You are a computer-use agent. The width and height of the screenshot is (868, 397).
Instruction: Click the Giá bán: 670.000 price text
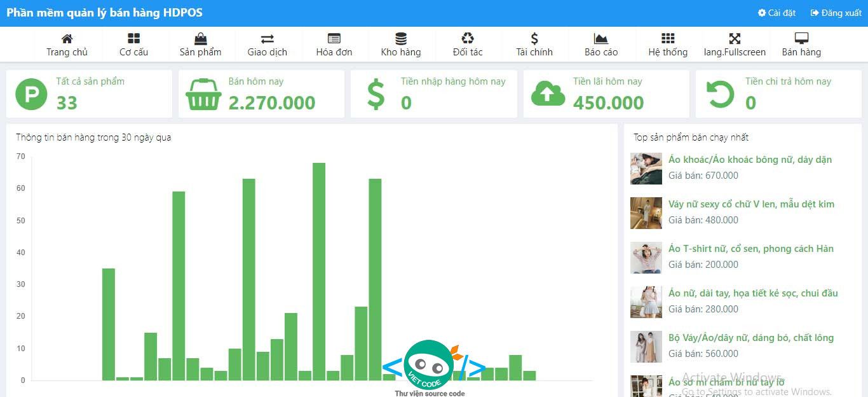click(x=703, y=176)
